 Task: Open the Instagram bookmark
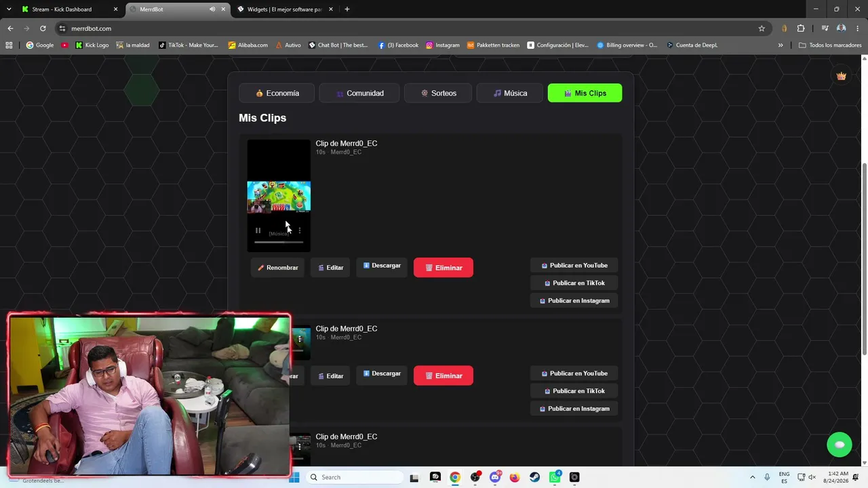pyautogui.click(x=443, y=45)
